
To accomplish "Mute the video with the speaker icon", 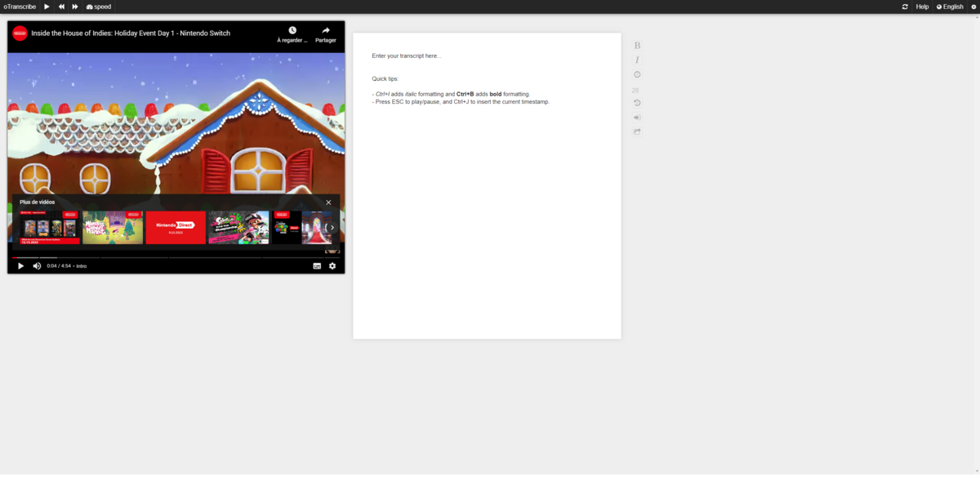I will [37, 266].
